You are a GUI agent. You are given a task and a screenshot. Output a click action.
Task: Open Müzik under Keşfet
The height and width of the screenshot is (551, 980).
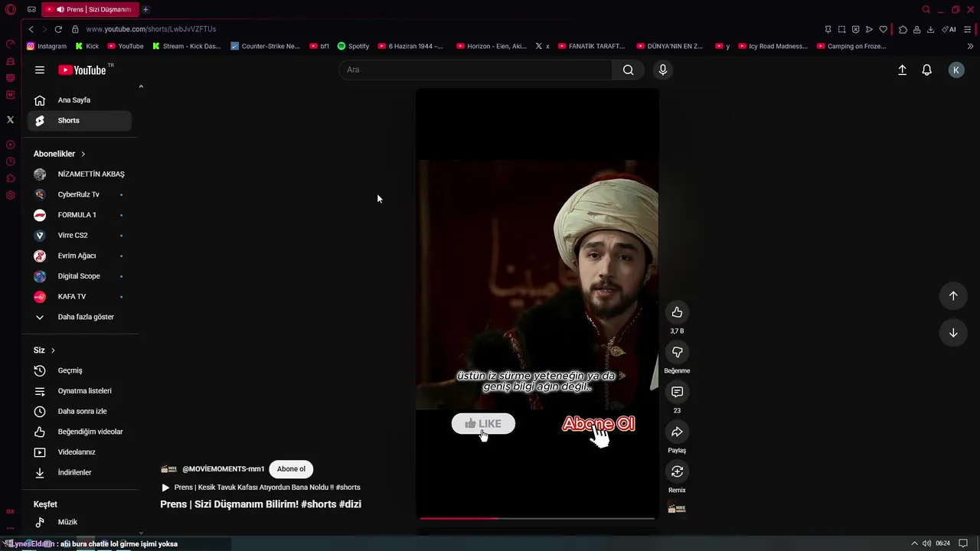pyautogui.click(x=80, y=522)
